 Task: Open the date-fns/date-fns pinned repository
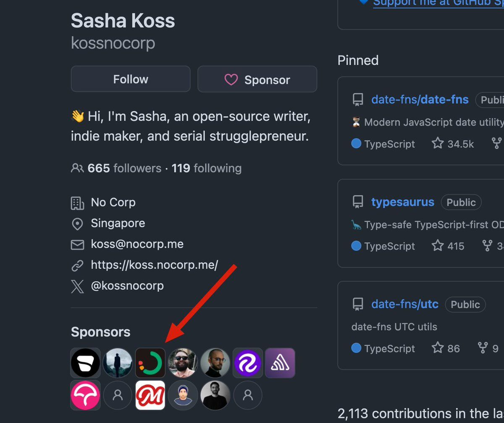click(x=420, y=100)
